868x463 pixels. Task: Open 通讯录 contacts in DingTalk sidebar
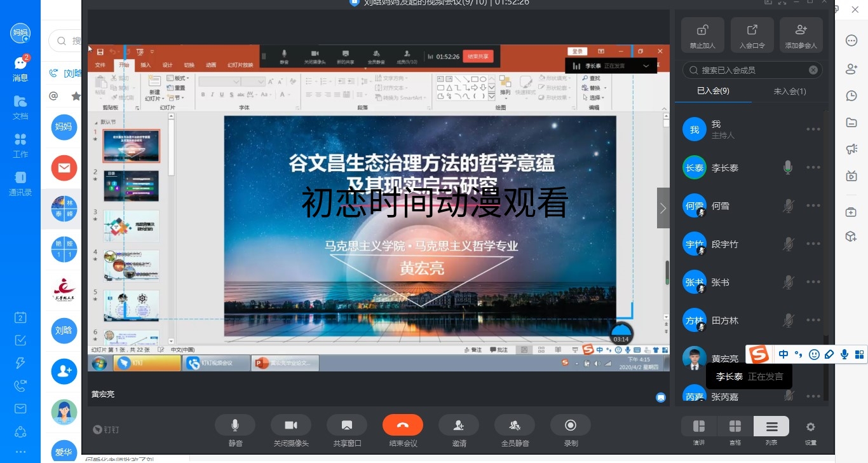20,183
